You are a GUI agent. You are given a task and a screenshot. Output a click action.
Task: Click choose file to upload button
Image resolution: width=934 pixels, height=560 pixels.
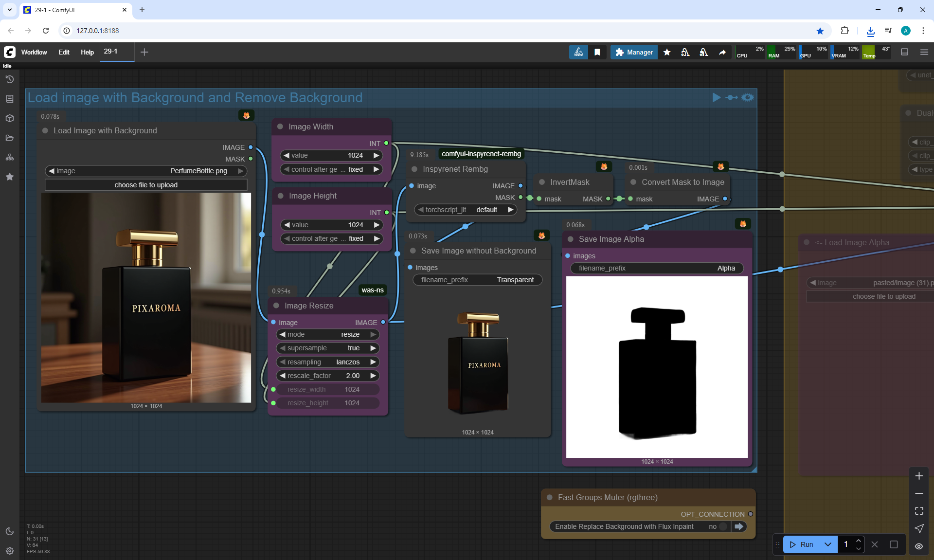[x=146, y=185]
